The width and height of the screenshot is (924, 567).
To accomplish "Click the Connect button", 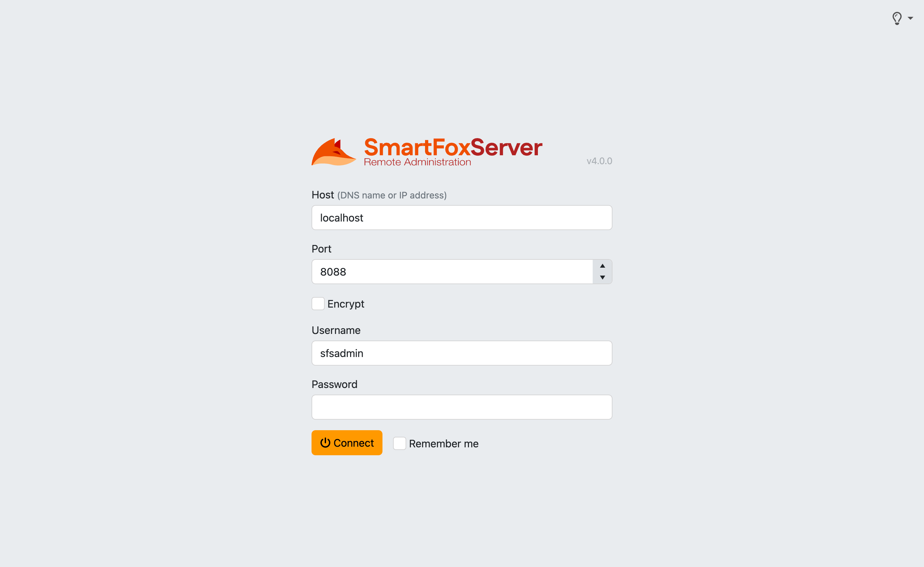I will tap(347, 443).
